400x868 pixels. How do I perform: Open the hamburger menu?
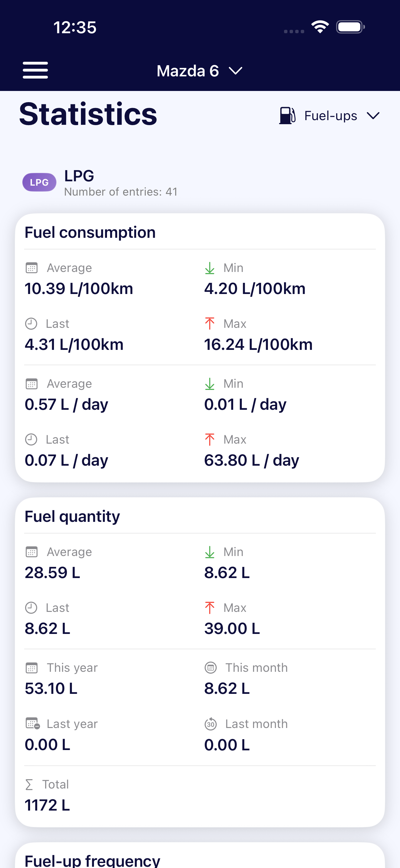(x=35, y=70)
